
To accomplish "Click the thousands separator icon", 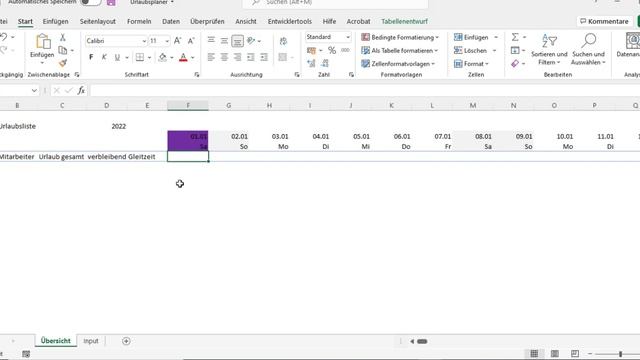I will [345, 50].
